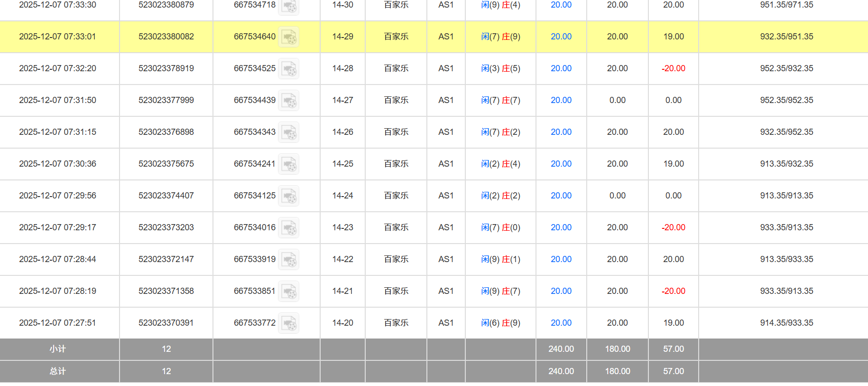This screenshot has height=386, width=868.
Task: Select order number 523023380082
Action: pyautogui.click(x=166, y=37)
